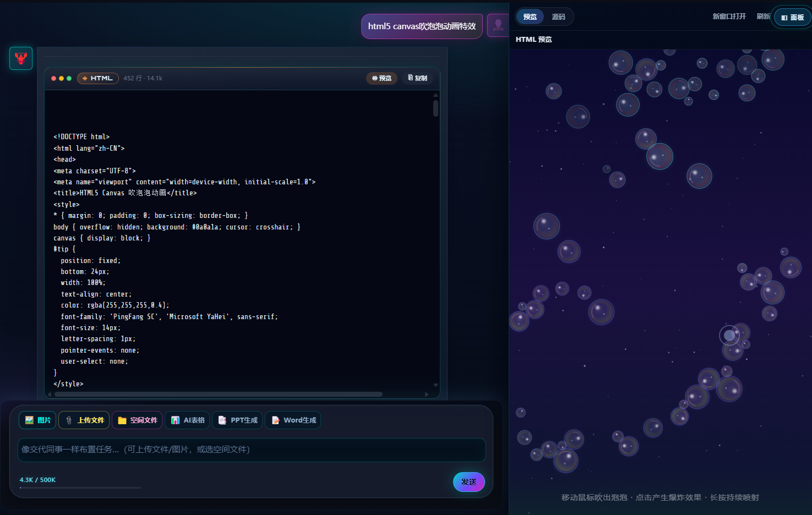Click the code block vertical scrollbar thumb
812x515 pixels.
435,108
